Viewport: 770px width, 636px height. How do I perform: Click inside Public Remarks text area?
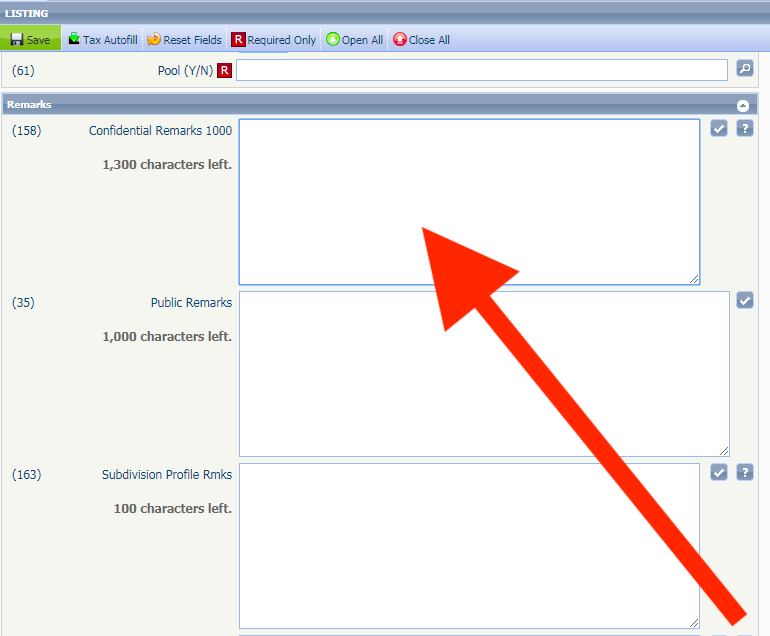click(x=484, y=374)
